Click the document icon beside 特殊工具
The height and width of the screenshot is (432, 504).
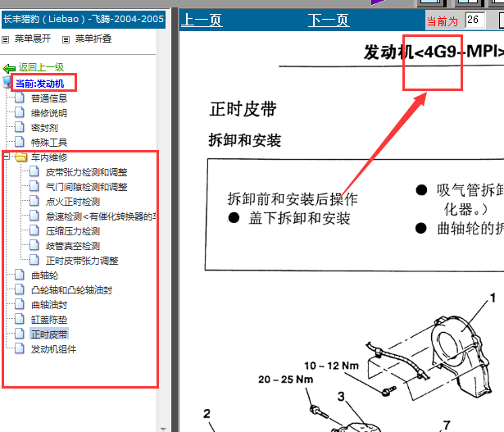(20, 142)
